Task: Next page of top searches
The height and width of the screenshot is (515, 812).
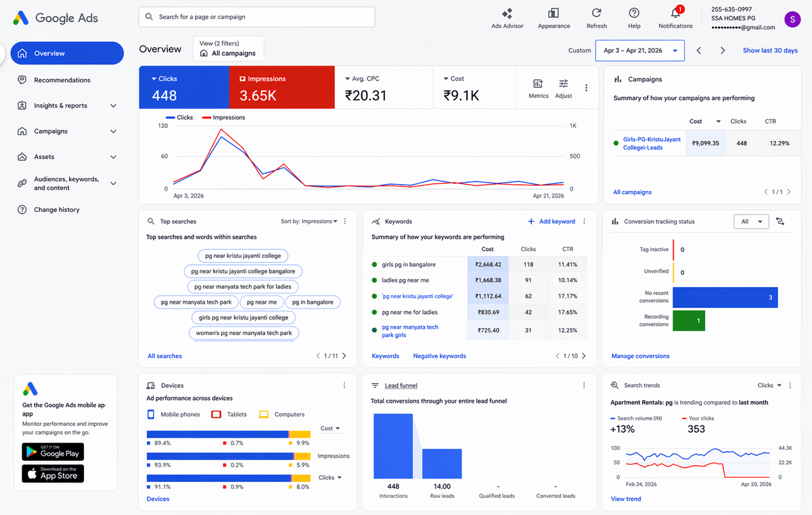Action: [344, 356]
